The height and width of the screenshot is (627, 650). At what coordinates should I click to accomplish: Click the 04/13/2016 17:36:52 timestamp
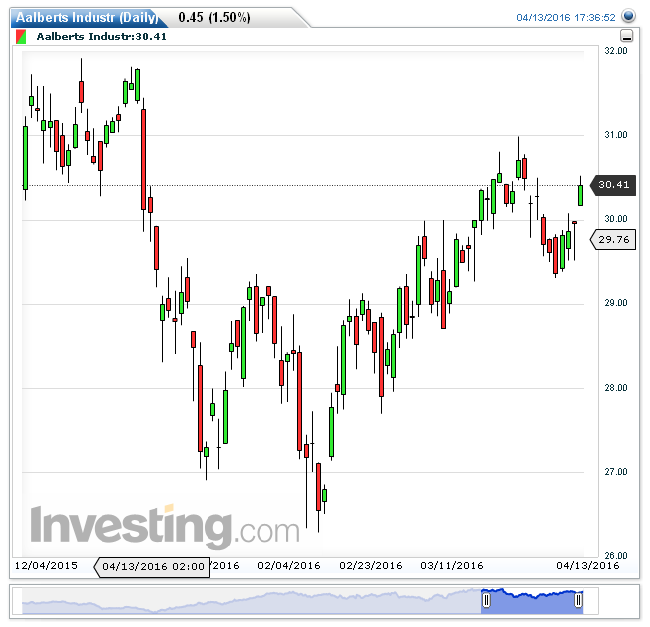point(565,17)
